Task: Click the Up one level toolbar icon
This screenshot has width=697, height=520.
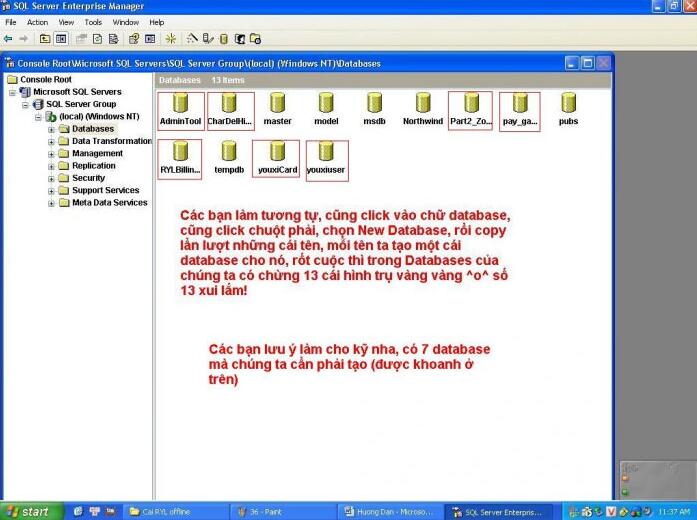Action: click(45, 39)
